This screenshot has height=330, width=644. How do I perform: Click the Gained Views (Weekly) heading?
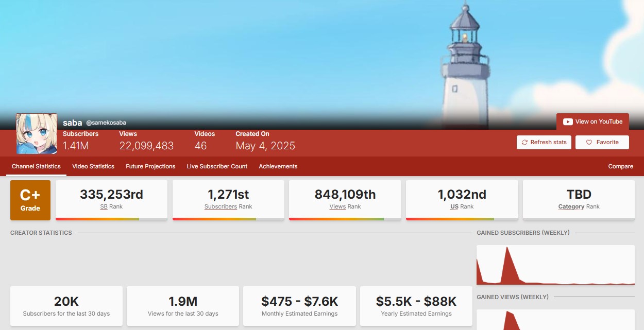[x=513, y=297]
